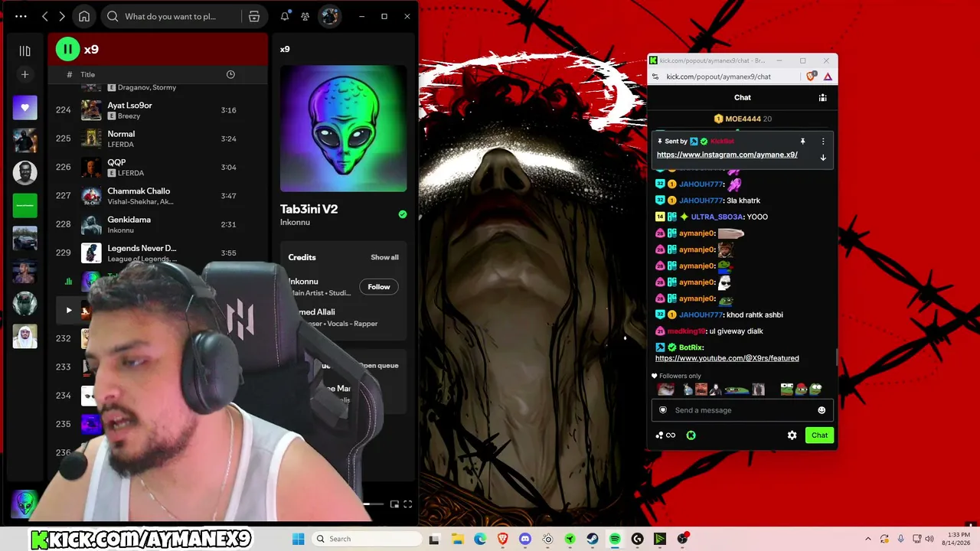Screen dimensions: 980x551
Task: Open Breezy artist link under Ayat Lso9or
Action: (129, 116)
